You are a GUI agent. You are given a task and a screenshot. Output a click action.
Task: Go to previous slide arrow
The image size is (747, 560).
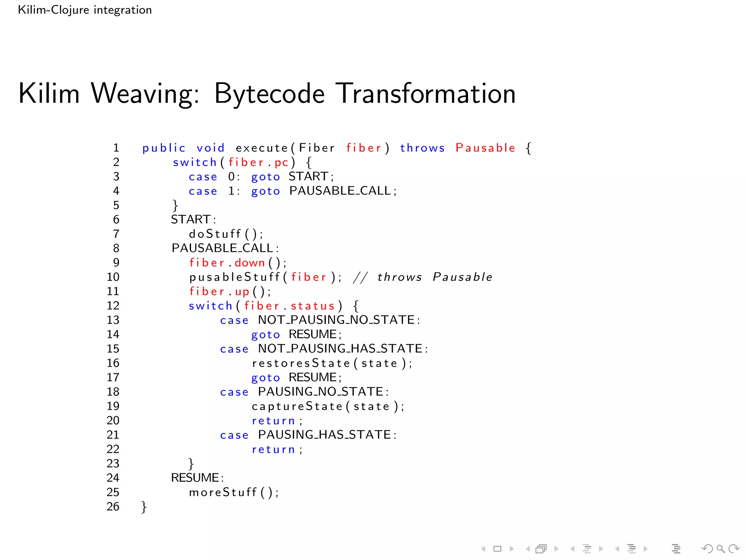[x=483, y=549]
